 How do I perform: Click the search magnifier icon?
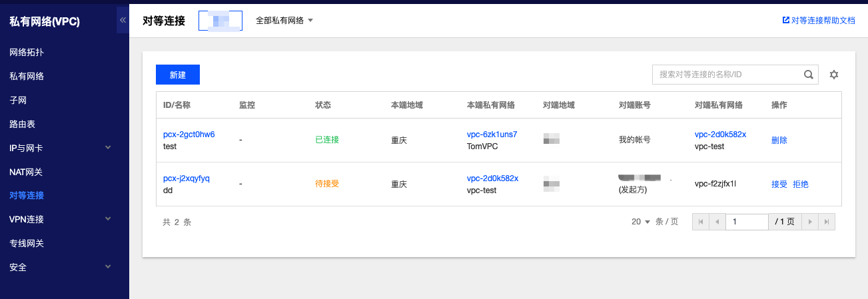[x=808, y=75]
